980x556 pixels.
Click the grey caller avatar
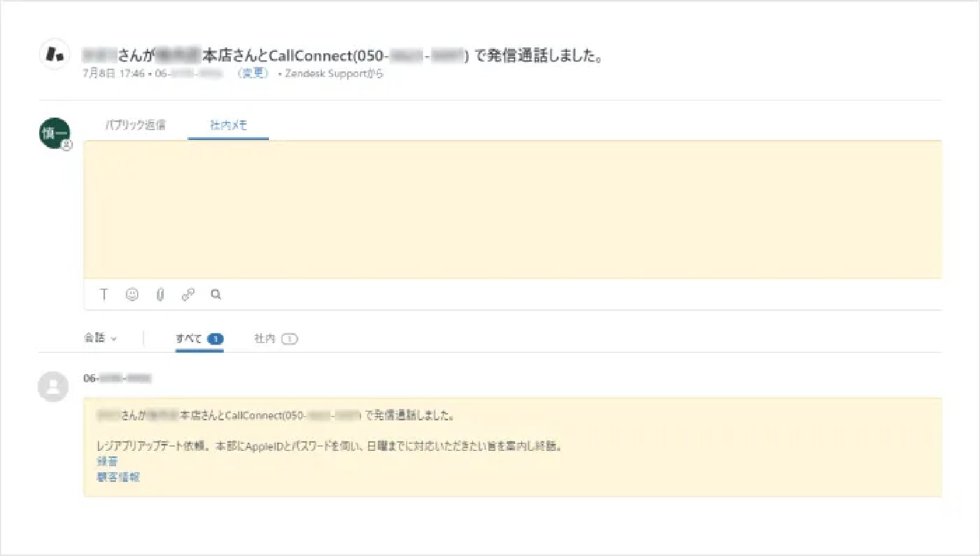point(53,387)
